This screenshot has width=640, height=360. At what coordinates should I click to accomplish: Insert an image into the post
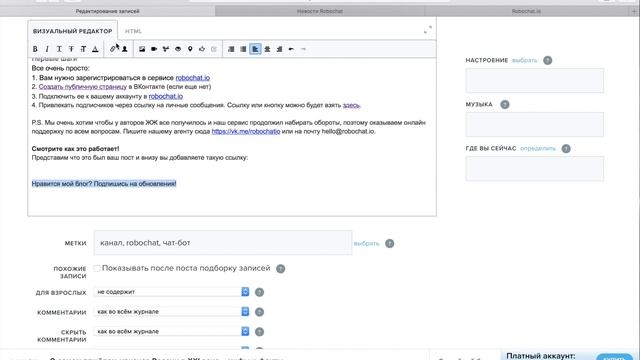pos(142,49)
